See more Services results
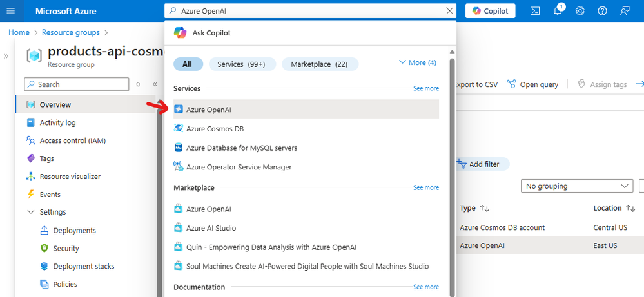This screenshot has width=644, height=297. (426, 88)
